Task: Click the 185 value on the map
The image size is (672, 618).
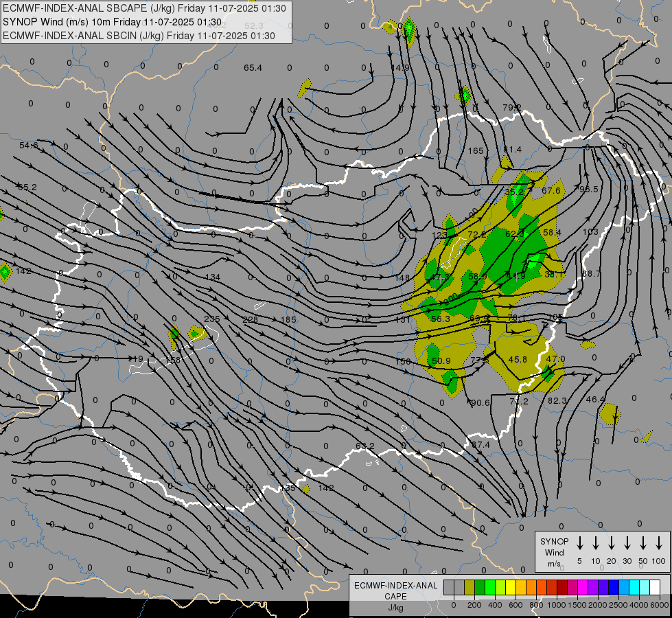Action: tap(288, 320)
